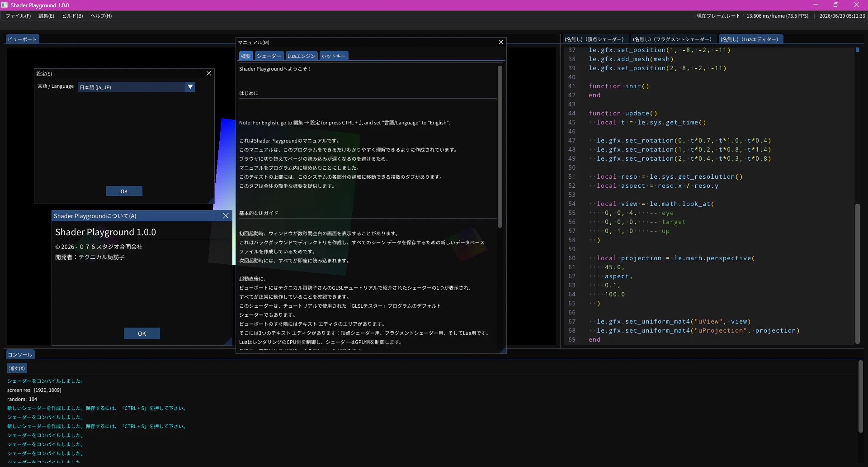868x467 pixels.
Task: Click line 41 'function init()' in editor
Action: [x=619, y=86]
